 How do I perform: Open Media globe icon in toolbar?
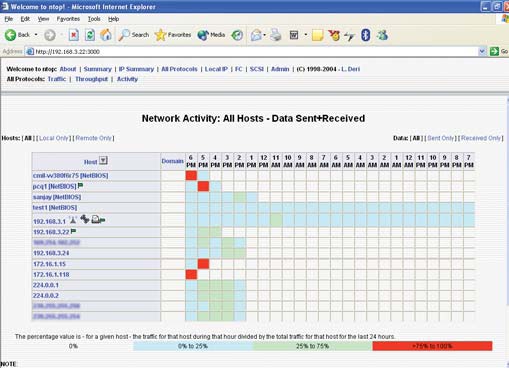203,35
